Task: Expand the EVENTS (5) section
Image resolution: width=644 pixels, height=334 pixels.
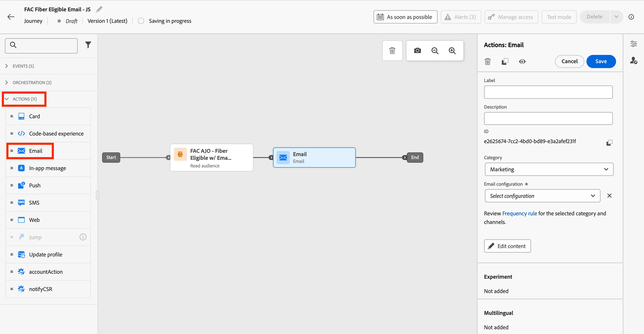Action: 48,66
